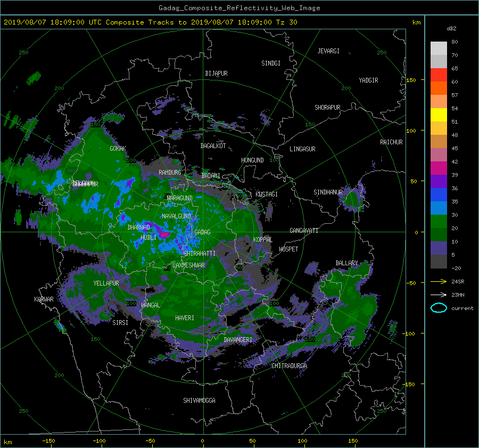Click the RAICHUR city label

[391, 142]
